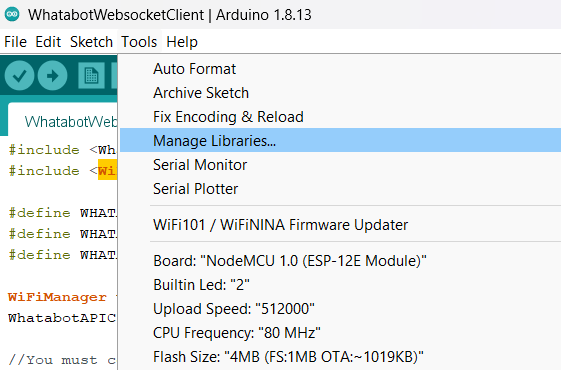Viewport: 561px width, 370px height.
Task: Click the Arduino logo in title bar
Action: coord(12,14)
